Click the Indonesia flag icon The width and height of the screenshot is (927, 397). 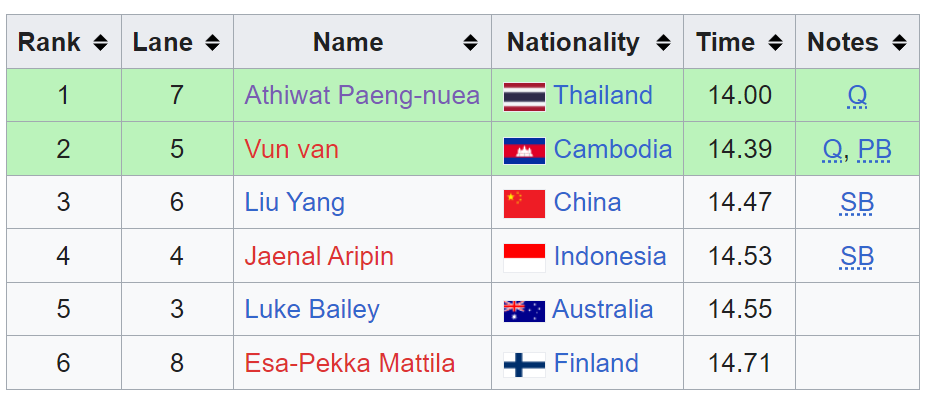tap(524, 258)
